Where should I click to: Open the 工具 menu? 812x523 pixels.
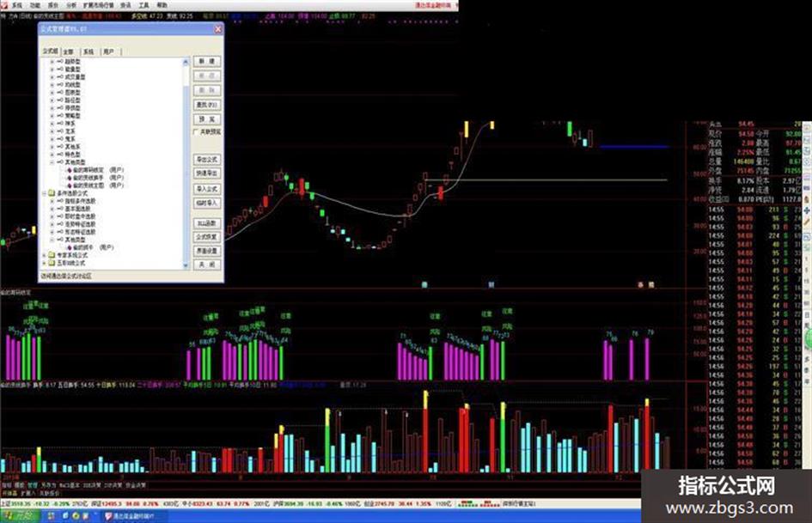pos(143,5)
